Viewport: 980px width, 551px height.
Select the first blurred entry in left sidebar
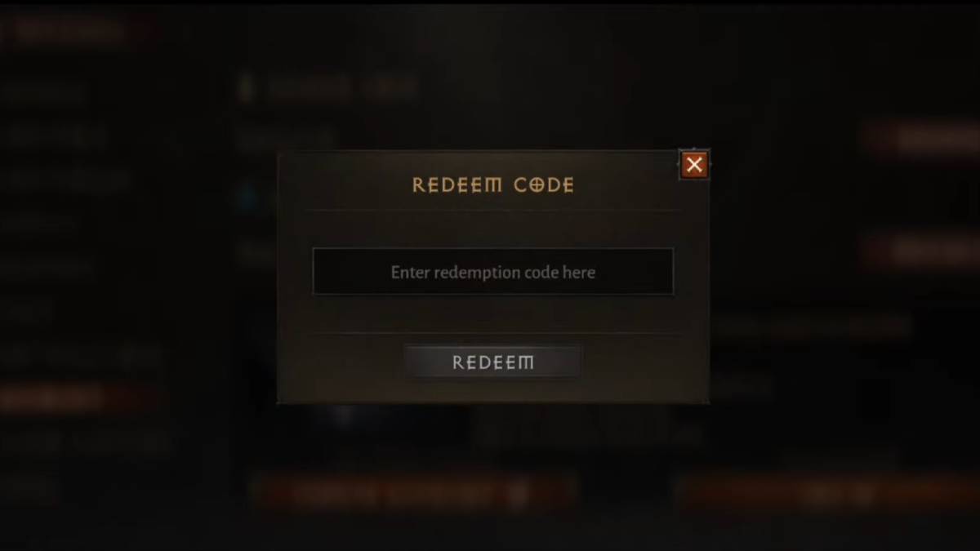(x=45, y=92)
